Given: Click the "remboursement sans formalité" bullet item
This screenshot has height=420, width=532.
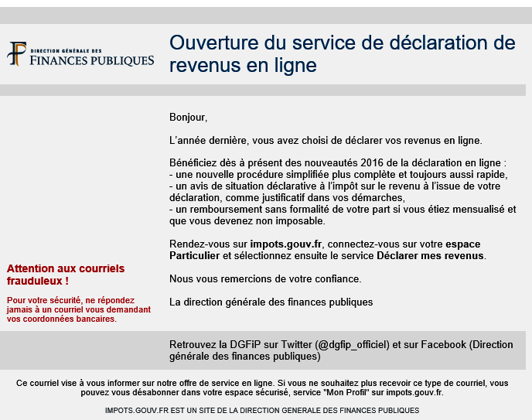Looking at the screenshot, I should coord(343,210).
